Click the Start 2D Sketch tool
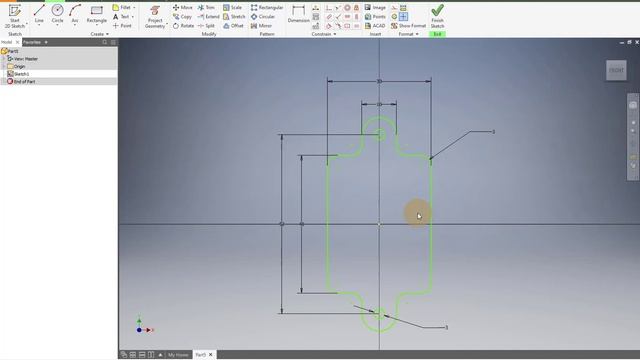This screenshot has height=360, width=640. [x=15, y=16]
